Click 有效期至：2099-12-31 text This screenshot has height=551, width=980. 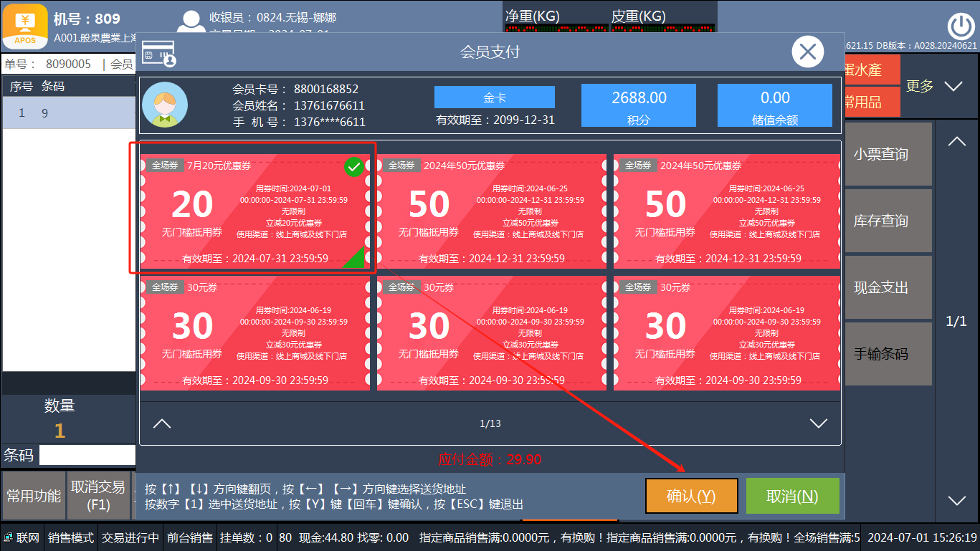point(495,120)
